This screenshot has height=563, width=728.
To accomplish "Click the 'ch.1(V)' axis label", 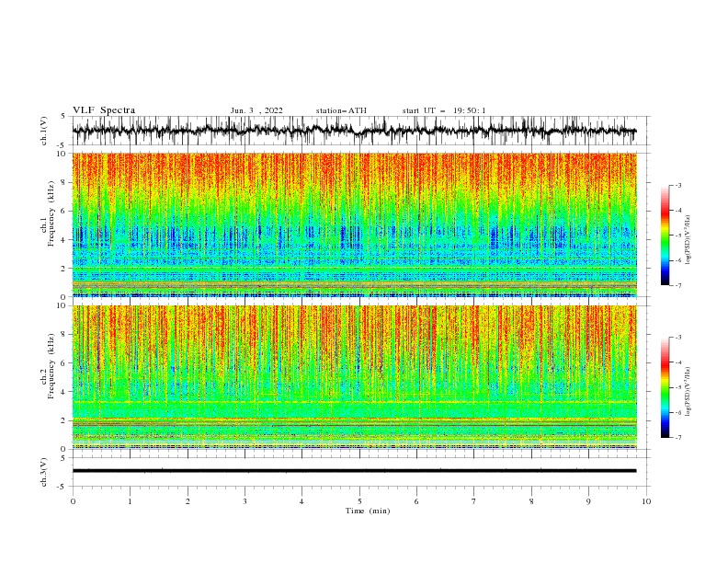I will point(44,131).
